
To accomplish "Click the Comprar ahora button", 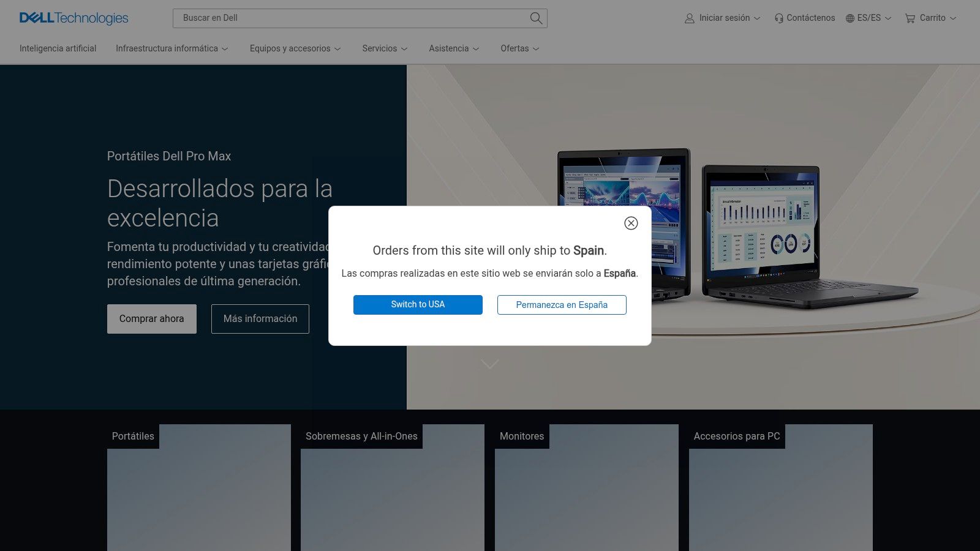I will pyautogui.click(x=152, y=319).
